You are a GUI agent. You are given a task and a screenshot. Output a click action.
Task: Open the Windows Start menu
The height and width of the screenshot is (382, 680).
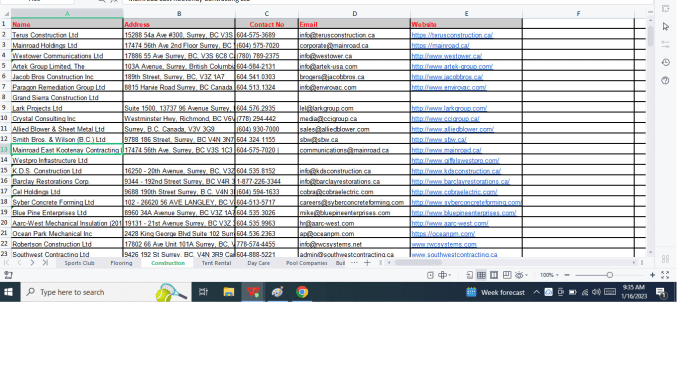tap(8, 292)
